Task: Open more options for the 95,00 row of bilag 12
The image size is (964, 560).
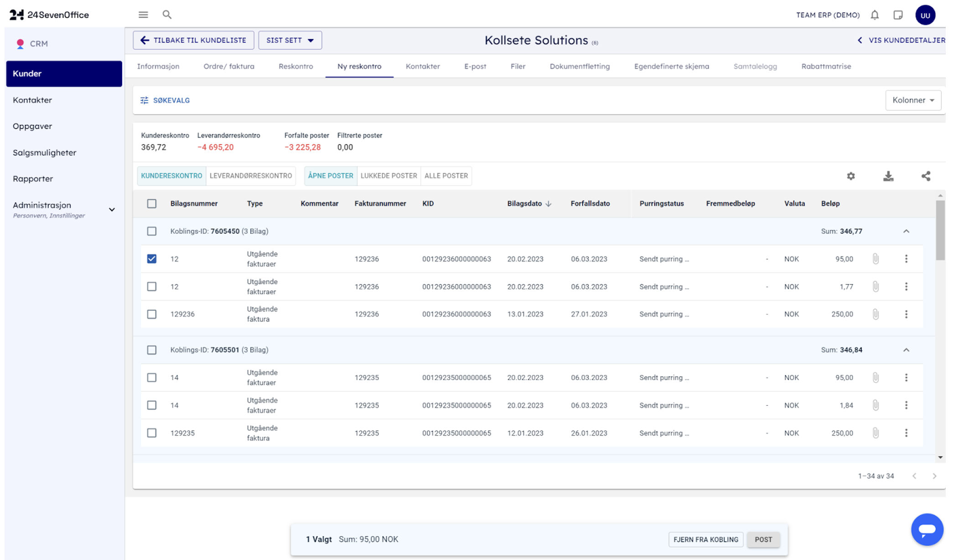Action: click(x=906, y=259)
